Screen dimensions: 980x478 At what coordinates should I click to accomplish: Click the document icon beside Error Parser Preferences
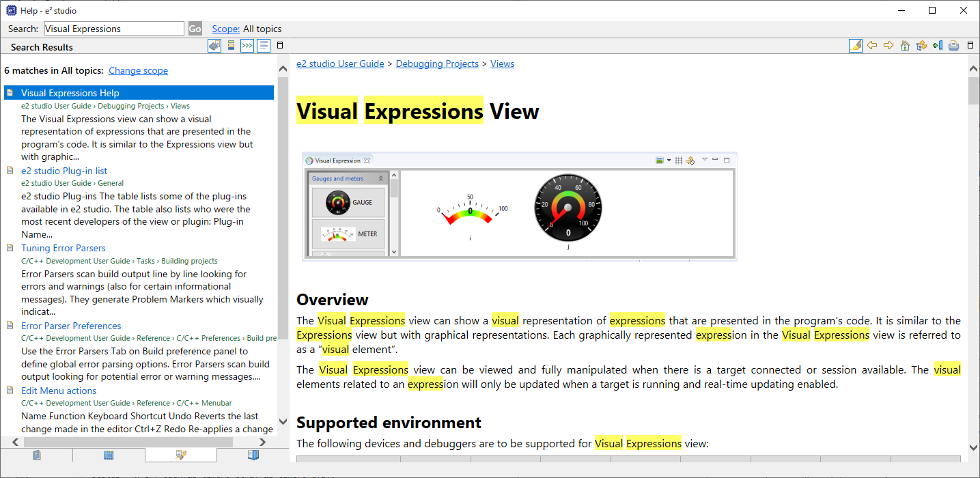pyautogui.click(x=10, y=326)
